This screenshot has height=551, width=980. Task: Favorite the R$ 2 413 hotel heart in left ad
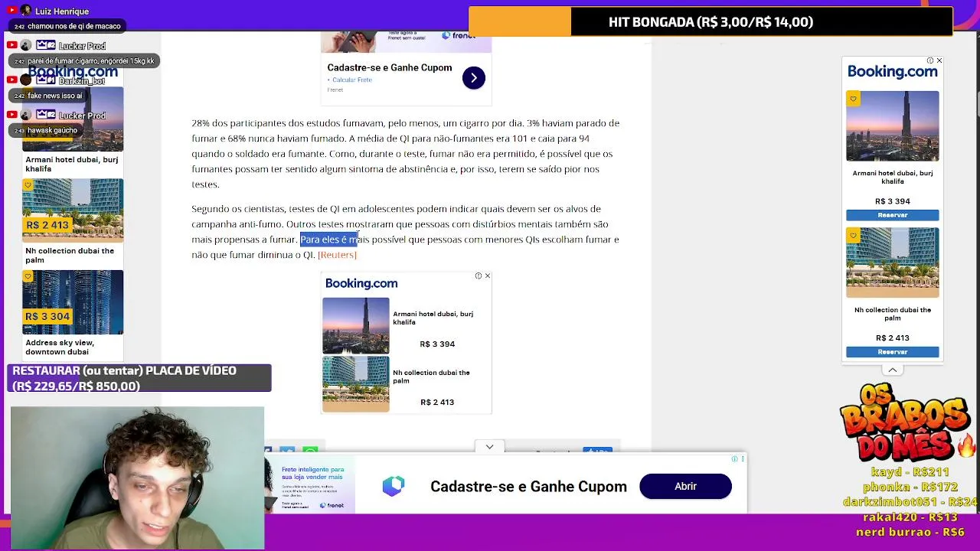pos(28,185)
